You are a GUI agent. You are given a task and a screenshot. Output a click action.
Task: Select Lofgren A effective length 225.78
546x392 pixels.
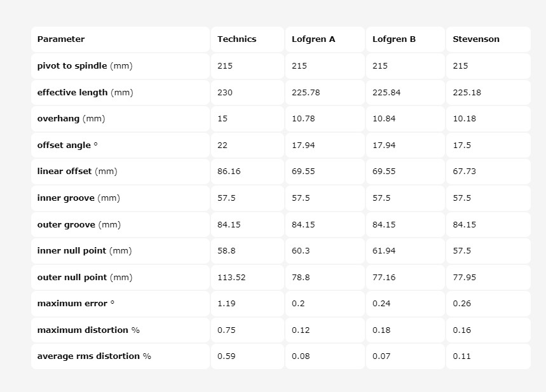[306, 93]
